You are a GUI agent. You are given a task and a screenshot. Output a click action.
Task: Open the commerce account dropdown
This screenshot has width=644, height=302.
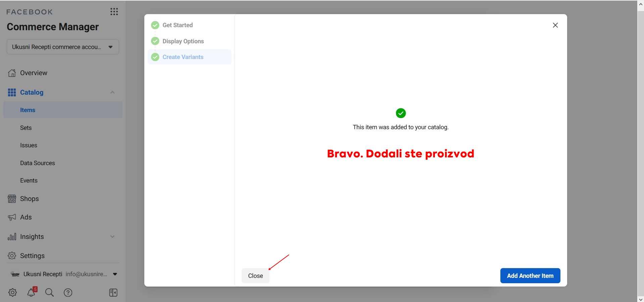pos(63,47)
